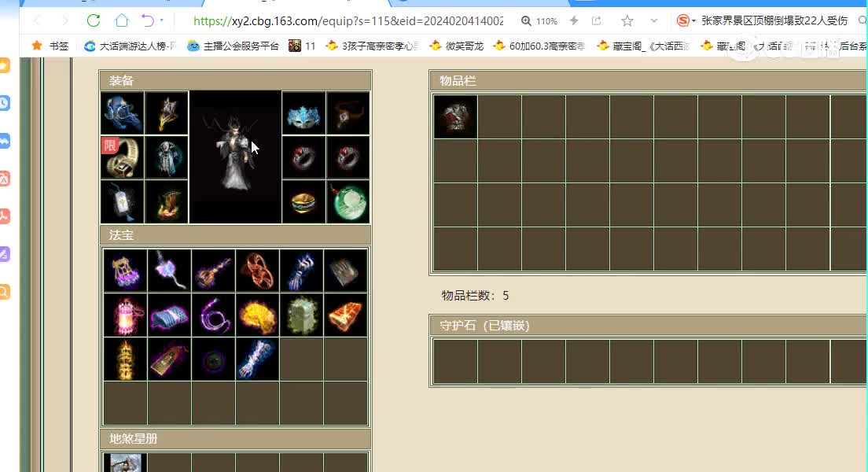This screenshot has width=868, height=472.
Task: Click the 法宝 section header
Action: [x=235, y=235]
